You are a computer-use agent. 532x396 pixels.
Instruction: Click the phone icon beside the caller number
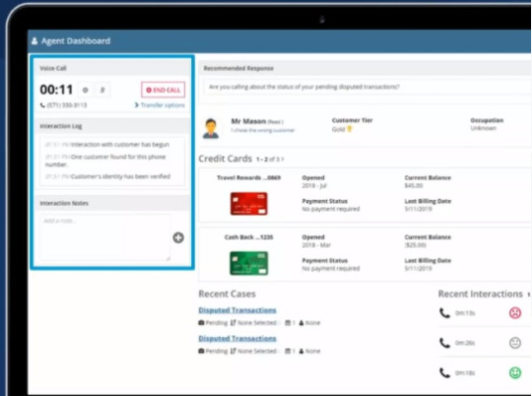tap(42, 105)
